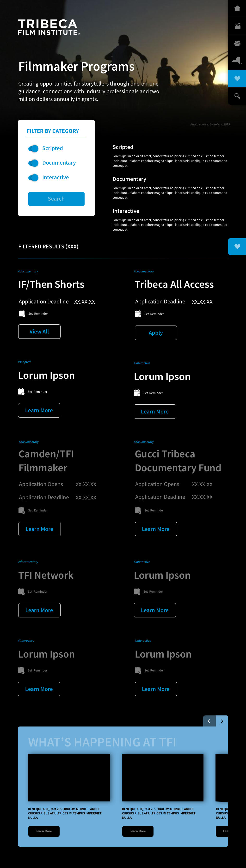Screen dimensions: 246x868
Task: Click calendar reminder icon under IF/Then Shorts
Action: point(22,313)
